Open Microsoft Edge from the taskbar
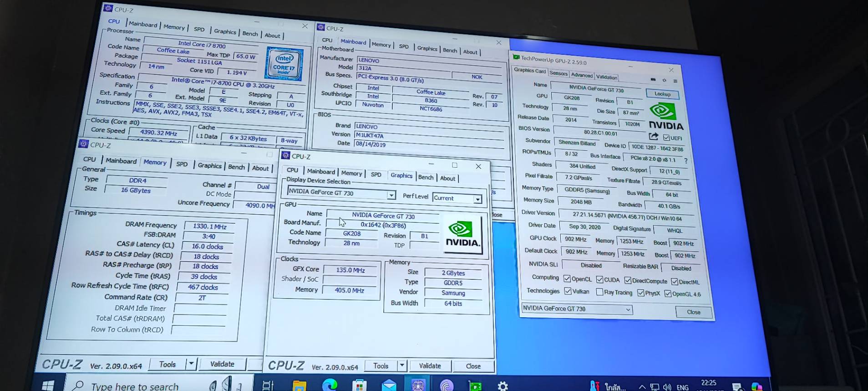 [329, 386]
